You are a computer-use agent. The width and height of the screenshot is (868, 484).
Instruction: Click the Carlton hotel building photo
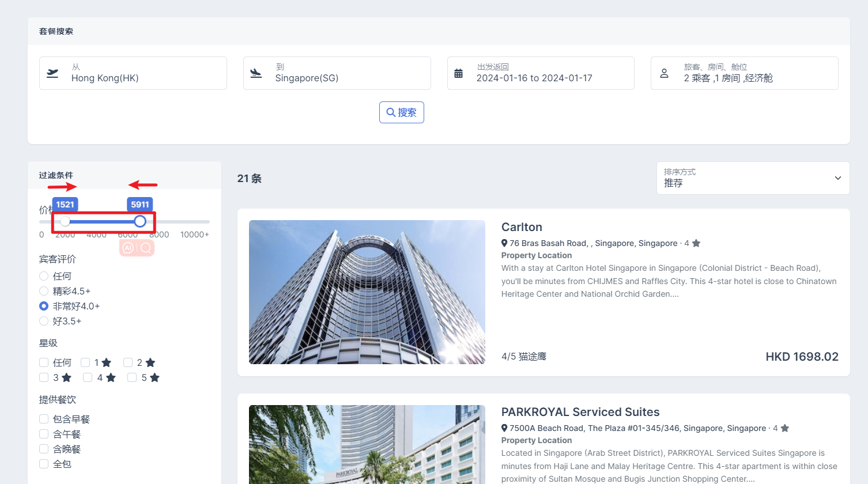coord(367,292)
